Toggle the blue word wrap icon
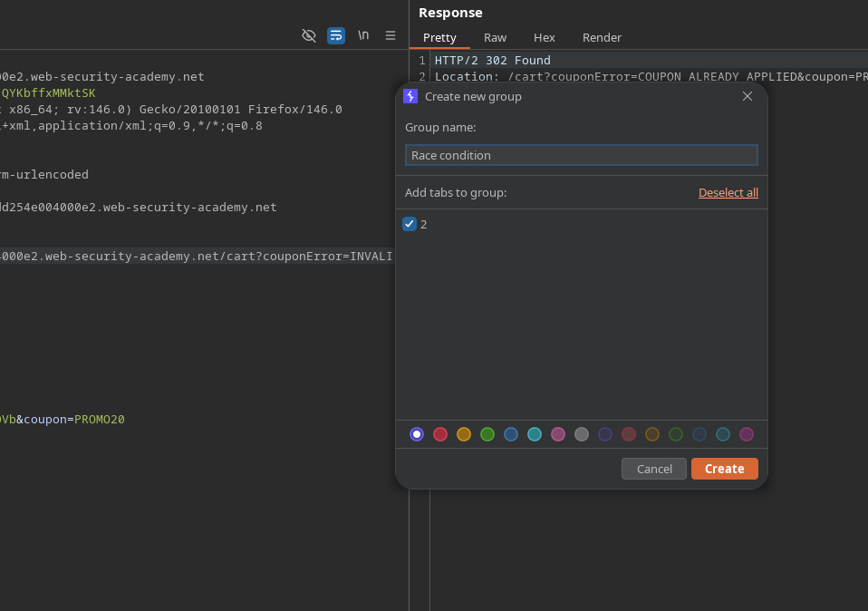 point(336,35)
